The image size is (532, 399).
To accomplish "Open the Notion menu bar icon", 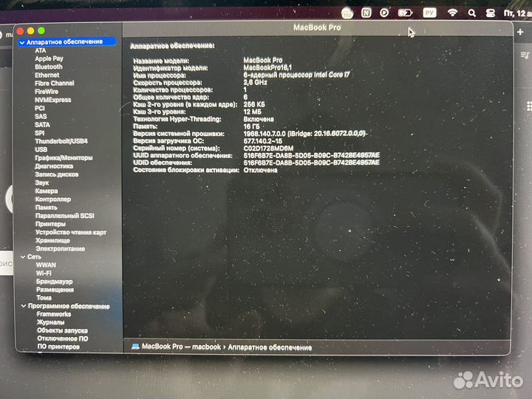I will tap(366, 13).
